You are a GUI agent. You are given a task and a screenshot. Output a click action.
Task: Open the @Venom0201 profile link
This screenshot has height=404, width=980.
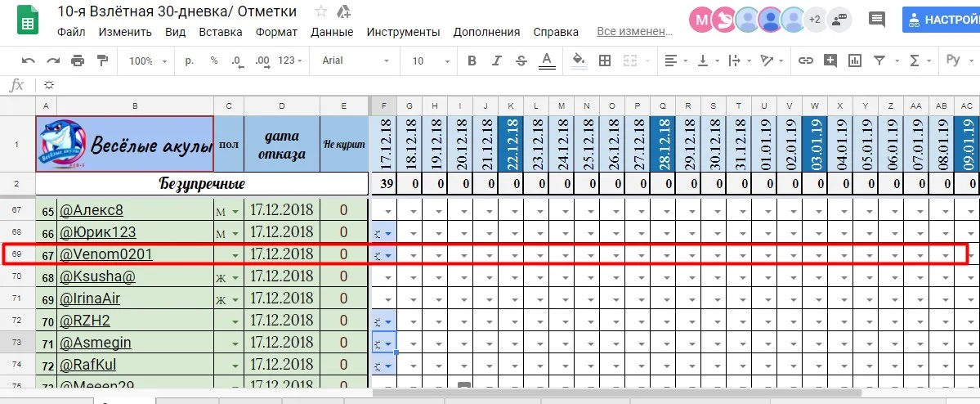(x=105, y=254)
